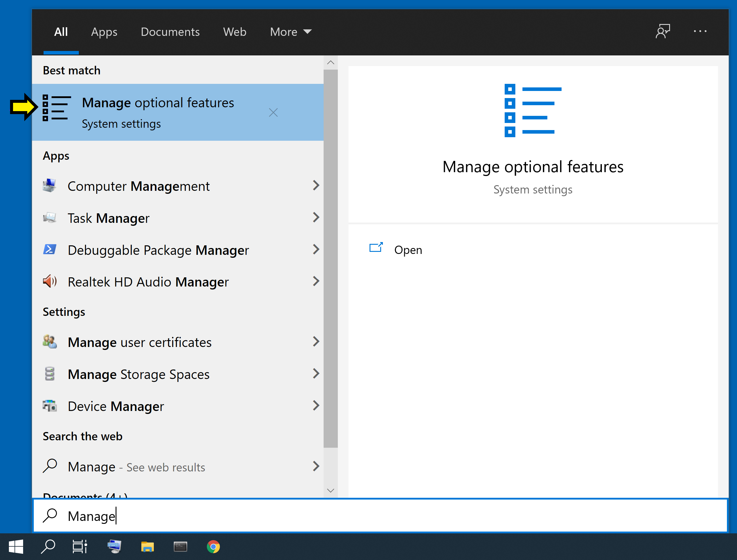This screenshot has width=737, height=560.
Task: Click Open in the preview pane
Action: pos(408,250)
